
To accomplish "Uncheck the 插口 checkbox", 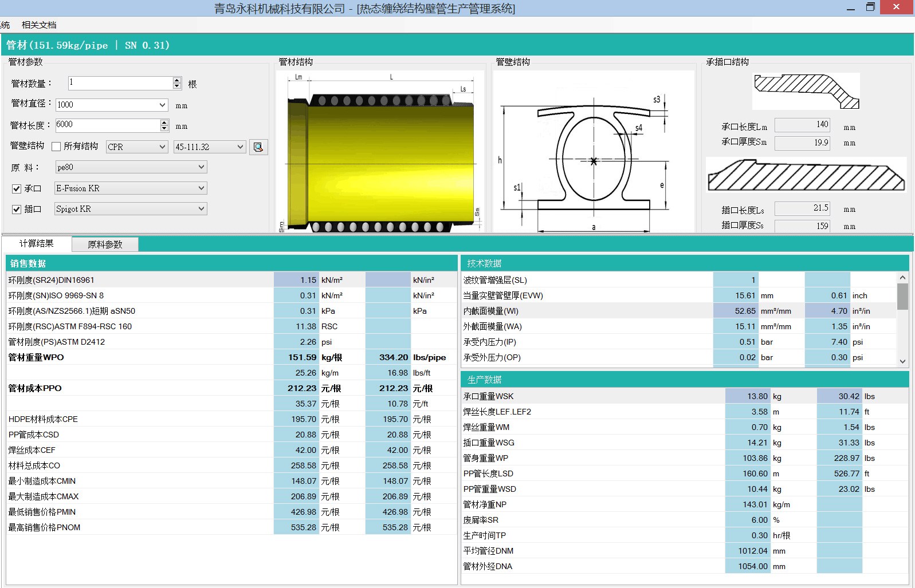I will pyautogui.click(x=17, y=210).
